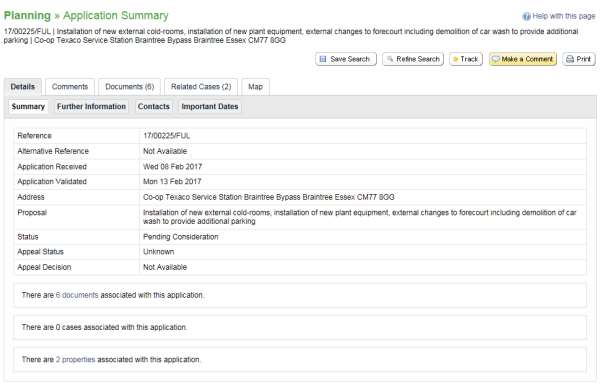Switch to the Related Cases (2) tab
This screenshot has width=601, height=387.
click(201, 87)
